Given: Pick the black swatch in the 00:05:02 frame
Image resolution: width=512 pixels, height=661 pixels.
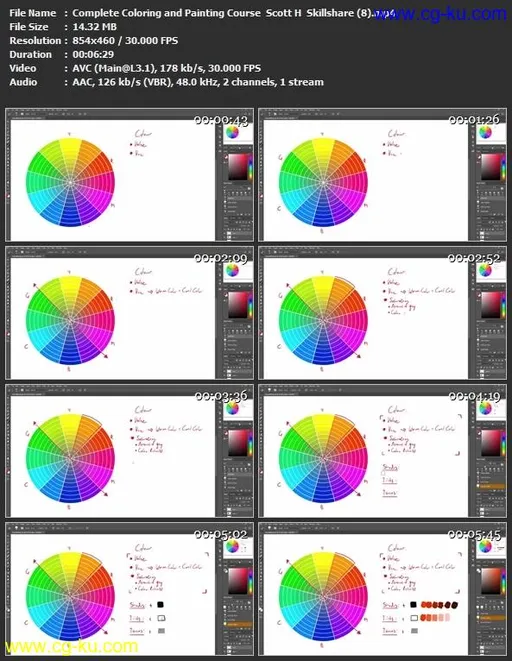Looking at the screenshot, I should pyautogui.click(x=160, y=605).
